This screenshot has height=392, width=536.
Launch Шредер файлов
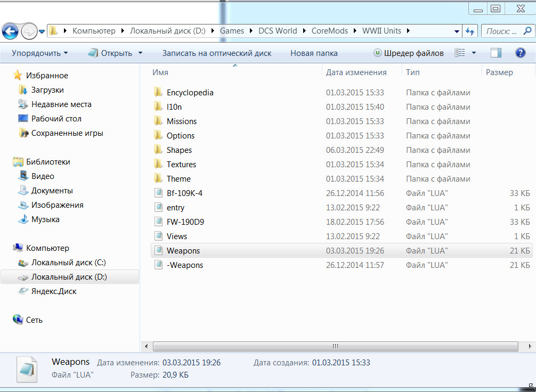click(409, 53)
